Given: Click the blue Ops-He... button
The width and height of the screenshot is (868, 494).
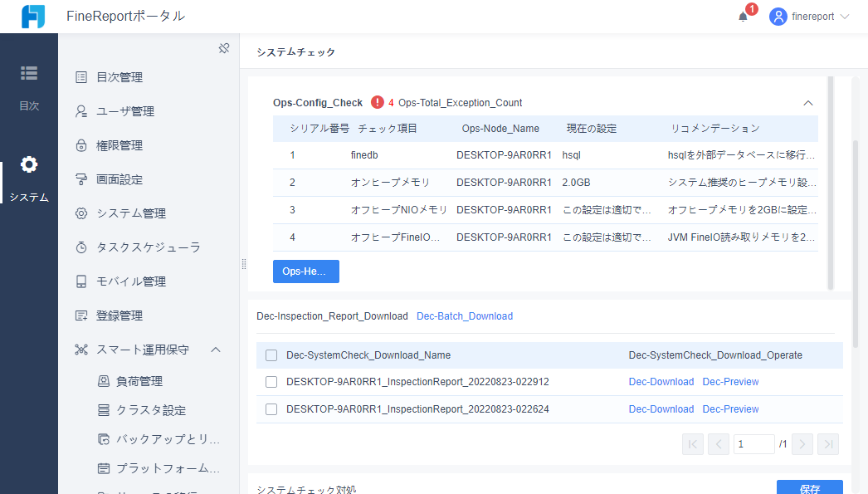Looking at the screenshot, I should (306, 271).
